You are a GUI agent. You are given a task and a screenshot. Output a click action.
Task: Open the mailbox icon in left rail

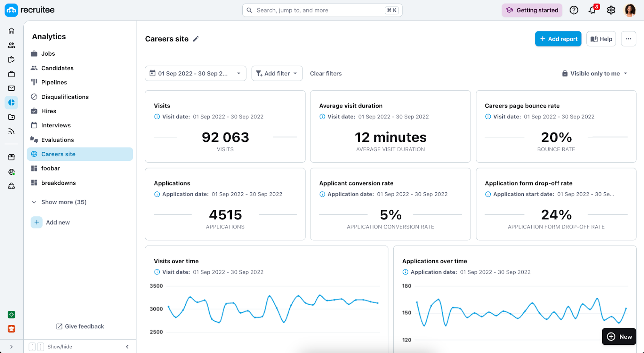tap(12, 88)
